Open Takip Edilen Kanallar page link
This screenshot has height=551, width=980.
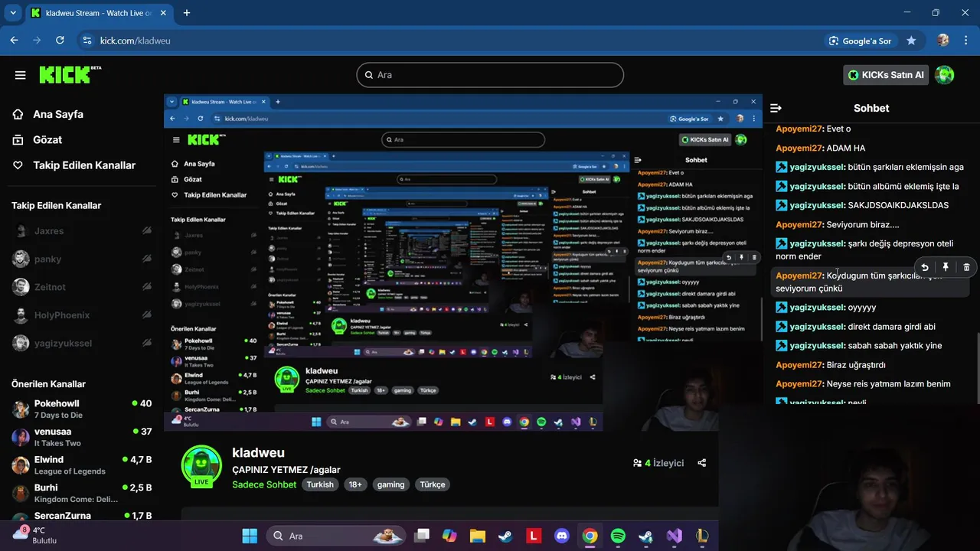pyautogui.click(x=84, y=165)
